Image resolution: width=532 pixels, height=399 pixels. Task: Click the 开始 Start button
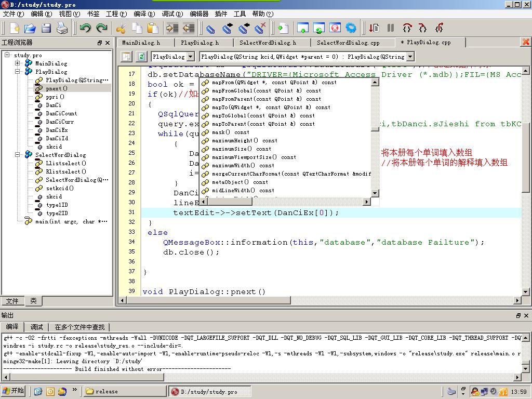tap(14, 391)
